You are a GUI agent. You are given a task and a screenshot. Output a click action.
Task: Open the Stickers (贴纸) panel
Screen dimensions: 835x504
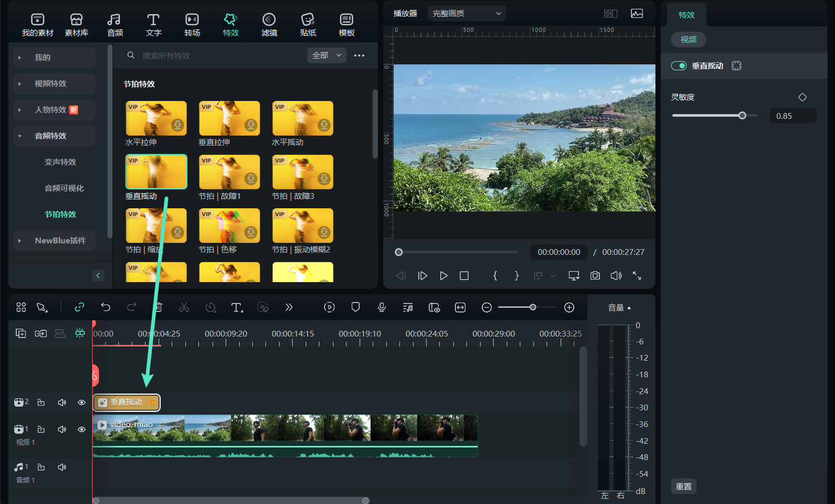tap(308, 24)
